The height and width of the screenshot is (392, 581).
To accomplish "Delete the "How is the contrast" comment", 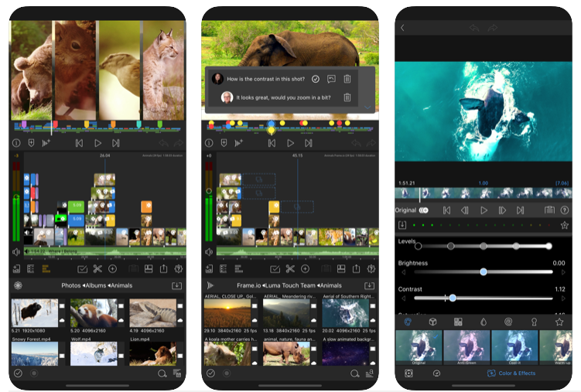I will point(347,79).
